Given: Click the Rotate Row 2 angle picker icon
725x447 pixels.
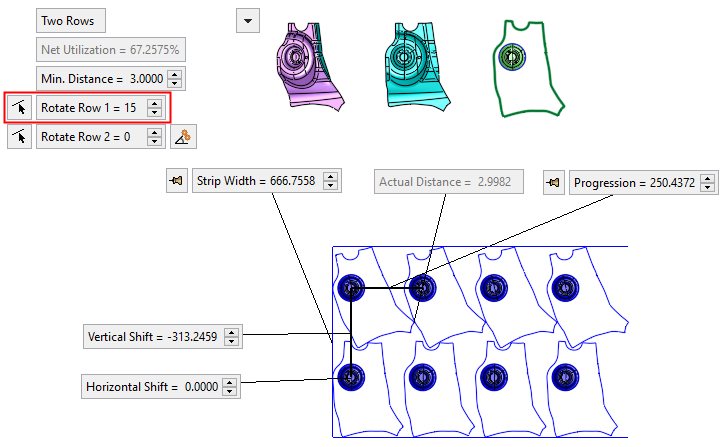Looking at the screenshot, I should [19, 137].
